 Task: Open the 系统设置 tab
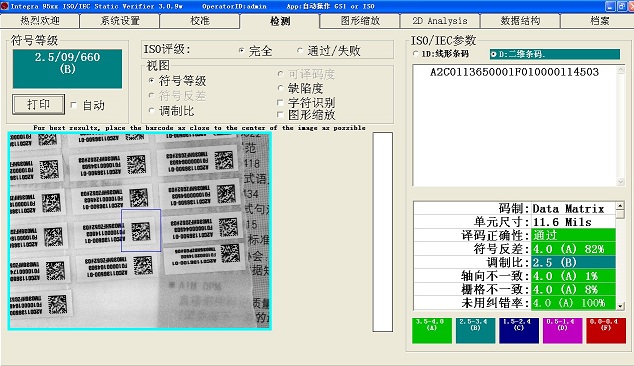point(120,21)
